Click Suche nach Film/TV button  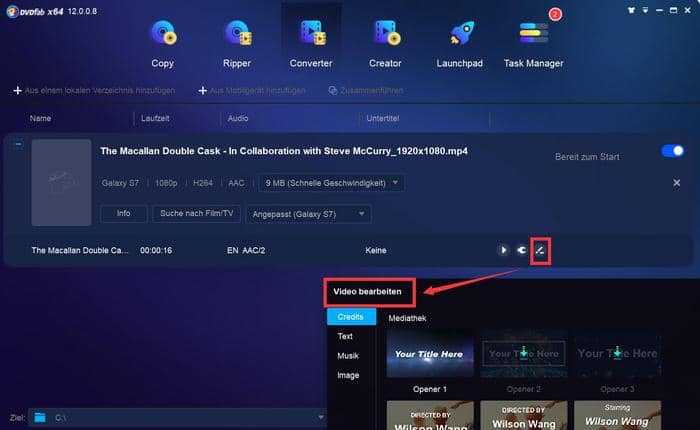(196, 213)
